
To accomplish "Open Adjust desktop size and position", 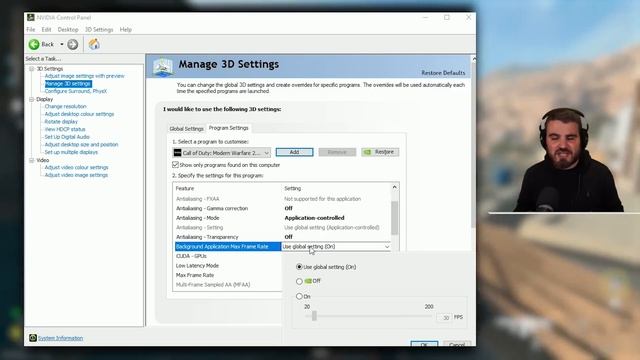I will [x=81, y=144].
